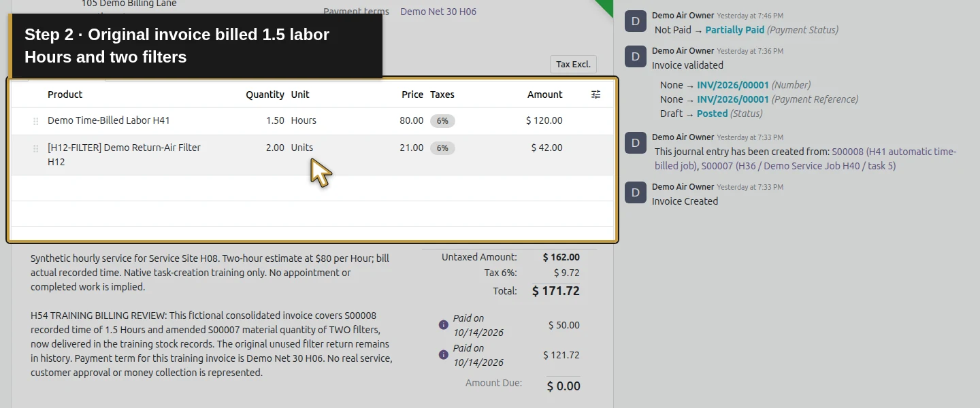This screenshot has height=408, width=980.
Task: Click amount $ 120.00 cell
Action: point(544,120)
